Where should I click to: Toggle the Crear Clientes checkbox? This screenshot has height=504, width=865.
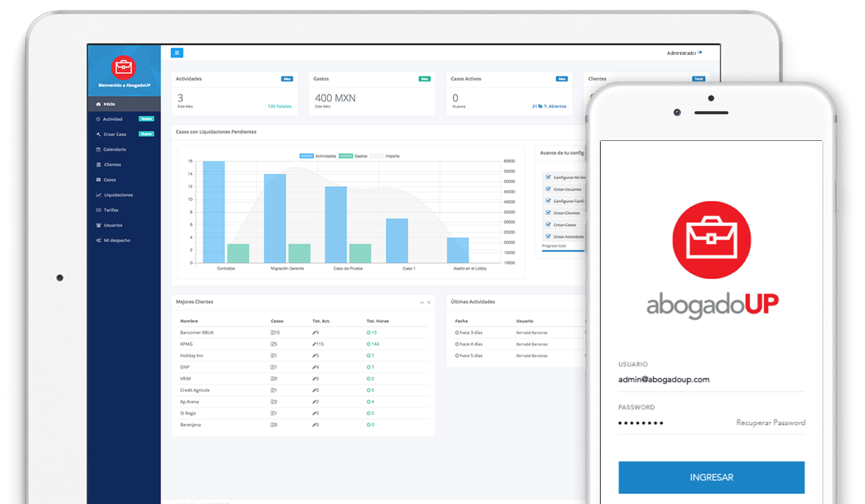pyautogui.click(x=548, y=212)
